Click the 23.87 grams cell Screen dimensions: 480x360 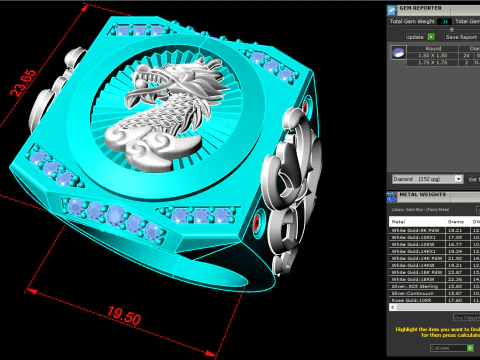pos(457,272)
